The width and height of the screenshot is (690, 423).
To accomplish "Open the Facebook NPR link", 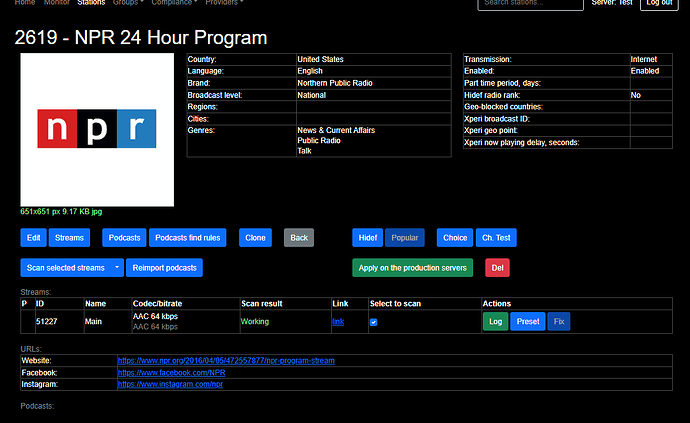I will [x=172, y=372].
